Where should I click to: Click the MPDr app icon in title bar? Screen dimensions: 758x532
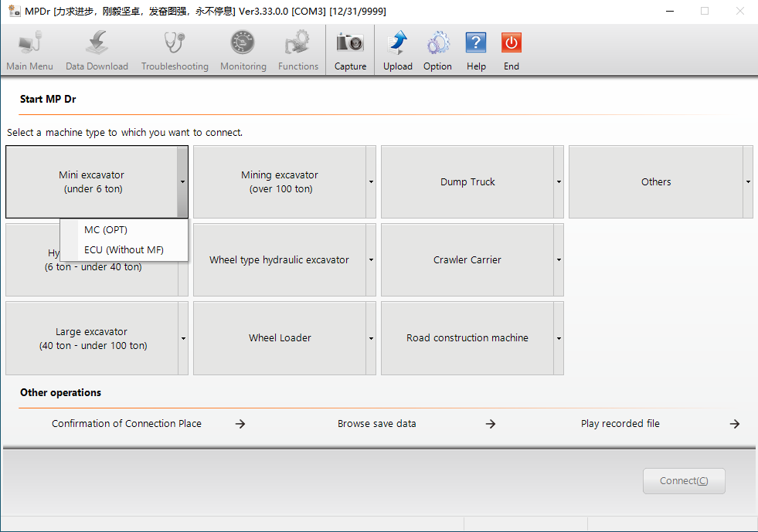(x=15, y=11)
